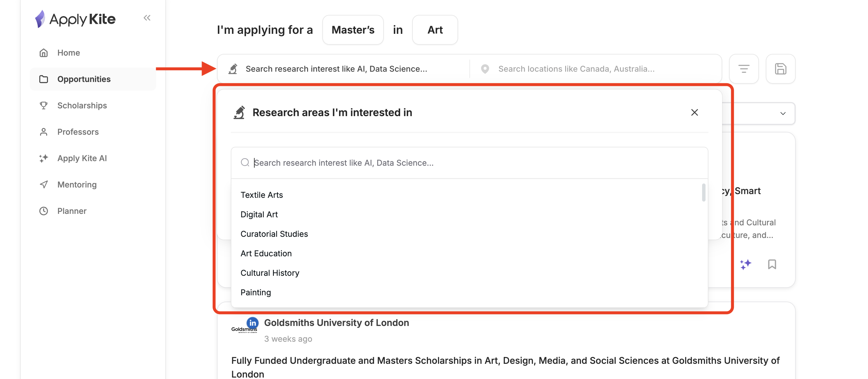868x379 pixels.
Task: Click the save search icon button
Action: pyautogui.click(x=780, y=69)
